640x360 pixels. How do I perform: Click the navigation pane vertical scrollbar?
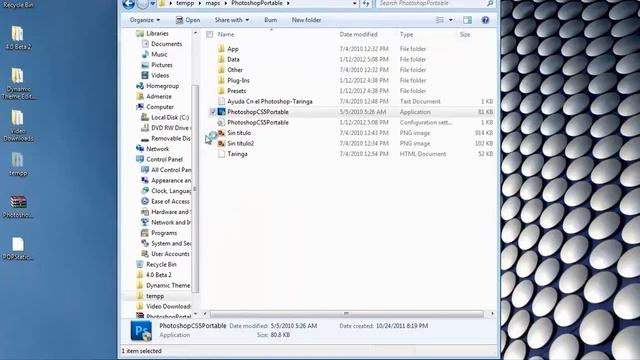click(x=195, y=188)
